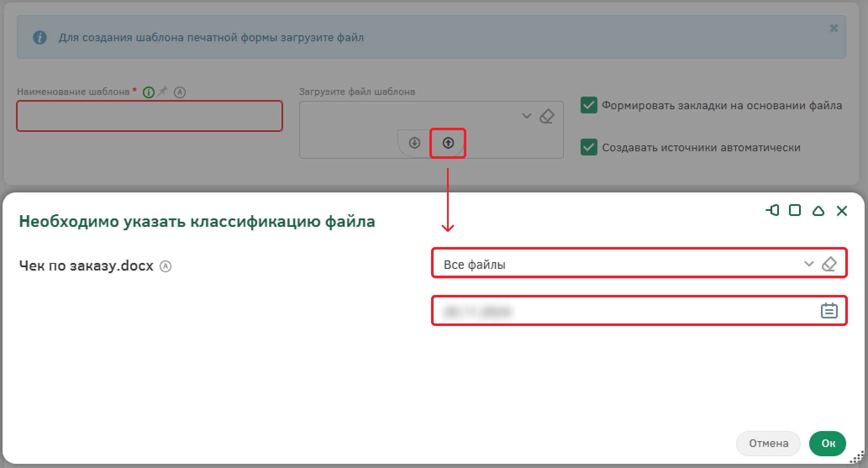Screen dimensions: 868x468
Task: Click circled A icon beside Чек по заказу.docx
Action: (x=166, y=266)
